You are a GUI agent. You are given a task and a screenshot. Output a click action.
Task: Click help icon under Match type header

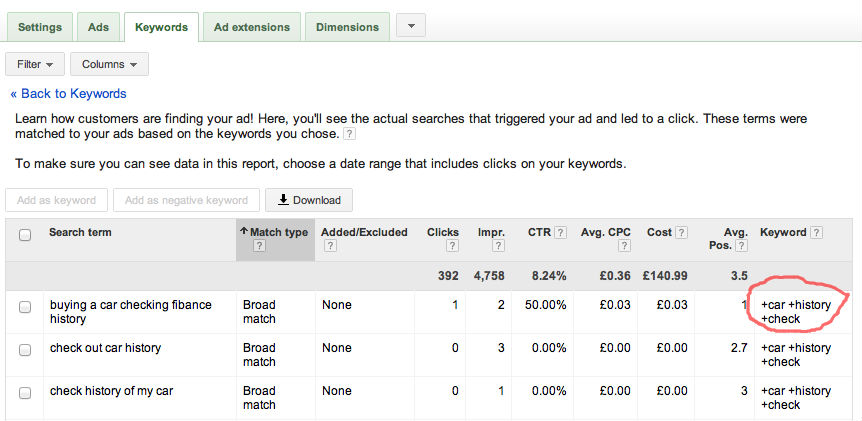click(259, 246)
